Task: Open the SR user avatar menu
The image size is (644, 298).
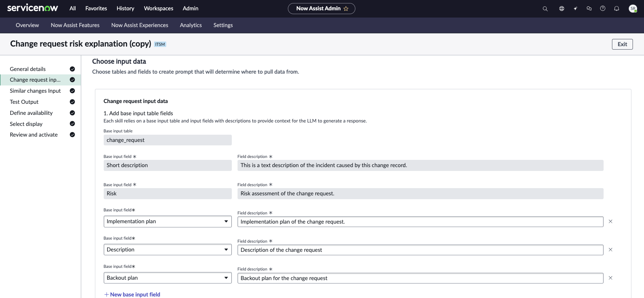Action: (x=633, y=8)
